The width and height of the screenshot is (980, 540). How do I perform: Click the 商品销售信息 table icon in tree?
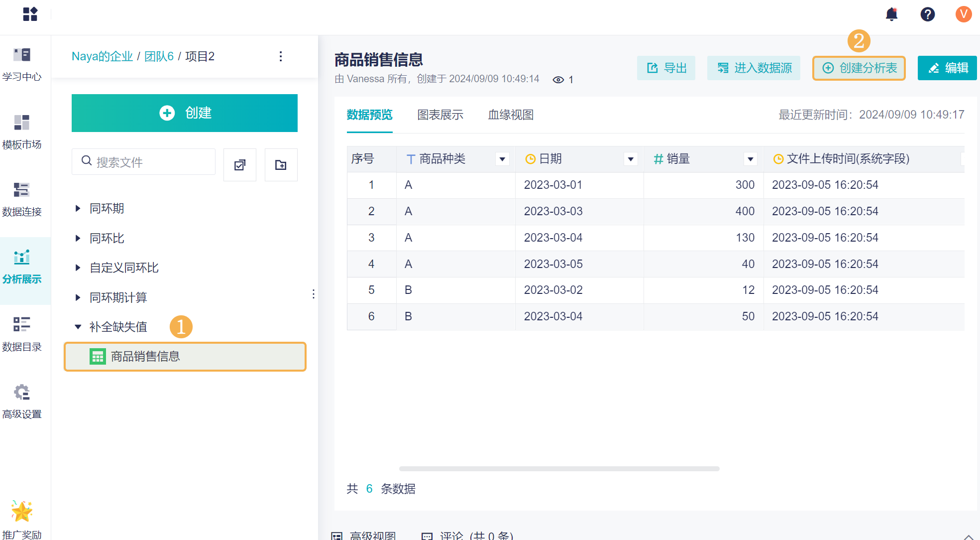[98, 357]
